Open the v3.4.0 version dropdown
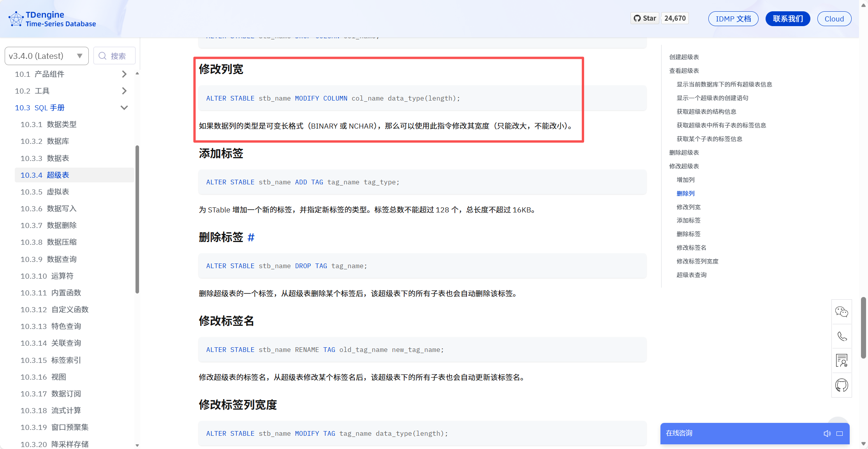This screenshot has width=868, height=449. click(46, 56)
